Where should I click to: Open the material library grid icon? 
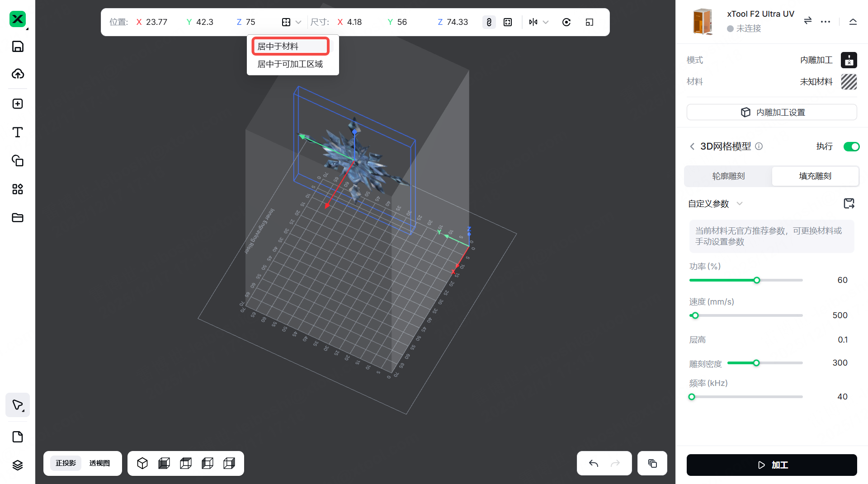pos(17,189)
